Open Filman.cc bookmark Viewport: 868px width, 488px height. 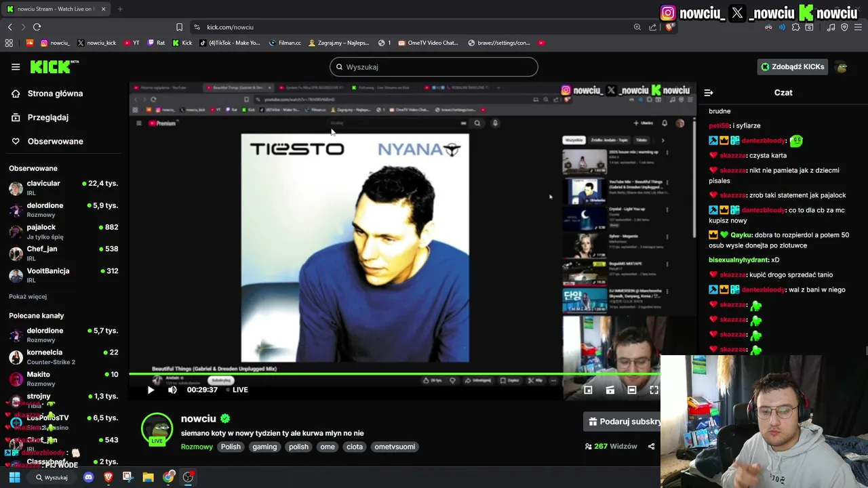285,43
